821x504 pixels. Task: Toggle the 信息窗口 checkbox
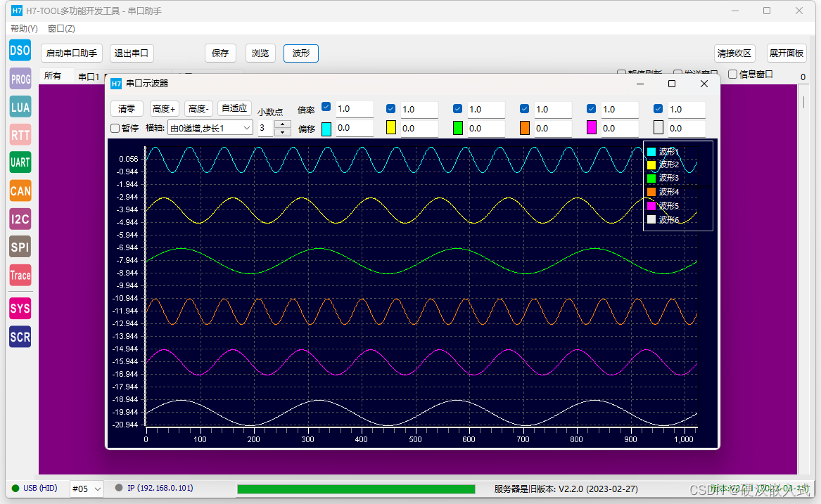733,75
